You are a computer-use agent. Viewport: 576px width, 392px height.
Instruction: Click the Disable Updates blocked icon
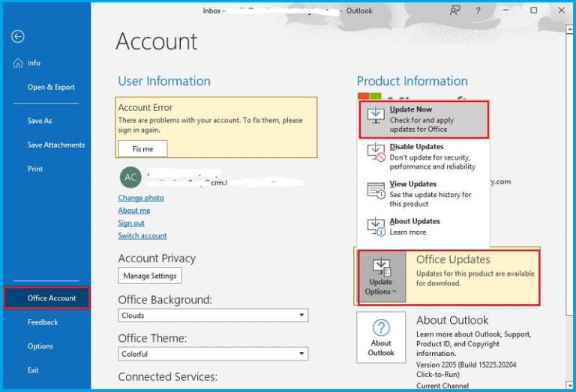(376, 153)
